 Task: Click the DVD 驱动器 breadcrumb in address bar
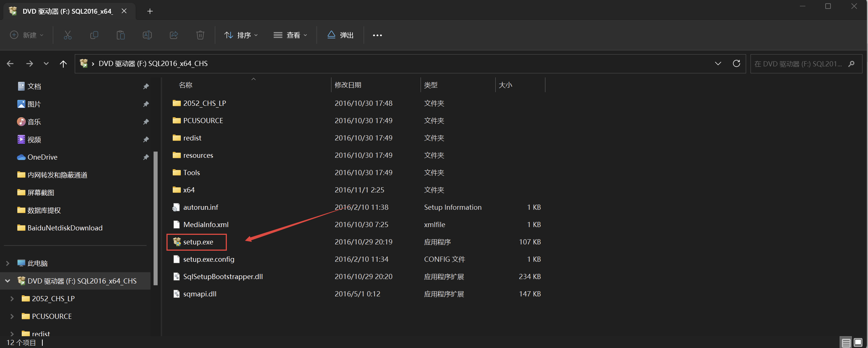(x=153, y=63)
